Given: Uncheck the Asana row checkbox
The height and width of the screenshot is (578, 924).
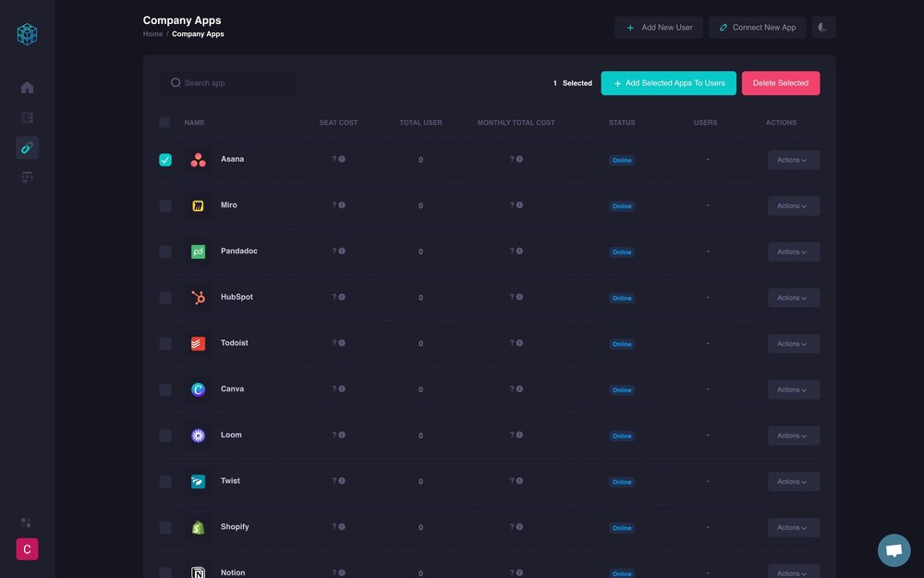Looking at the screenshot, I should [x=165, y=159].
